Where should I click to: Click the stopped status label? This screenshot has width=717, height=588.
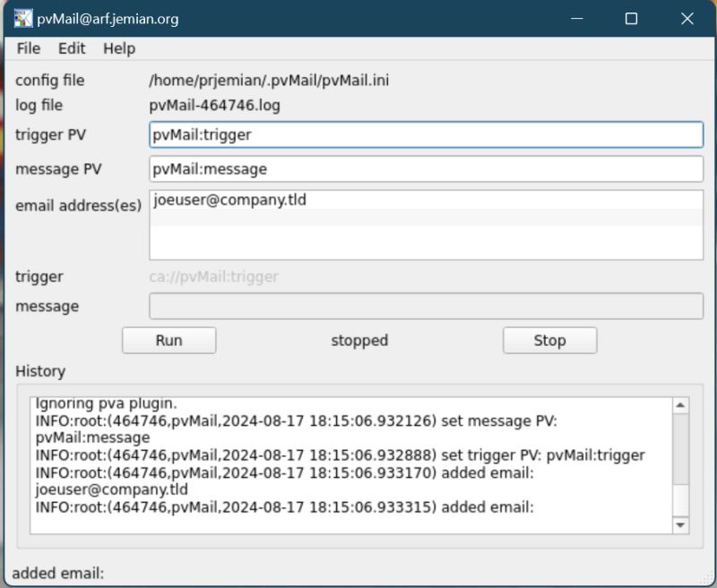[x=358, y=341]
